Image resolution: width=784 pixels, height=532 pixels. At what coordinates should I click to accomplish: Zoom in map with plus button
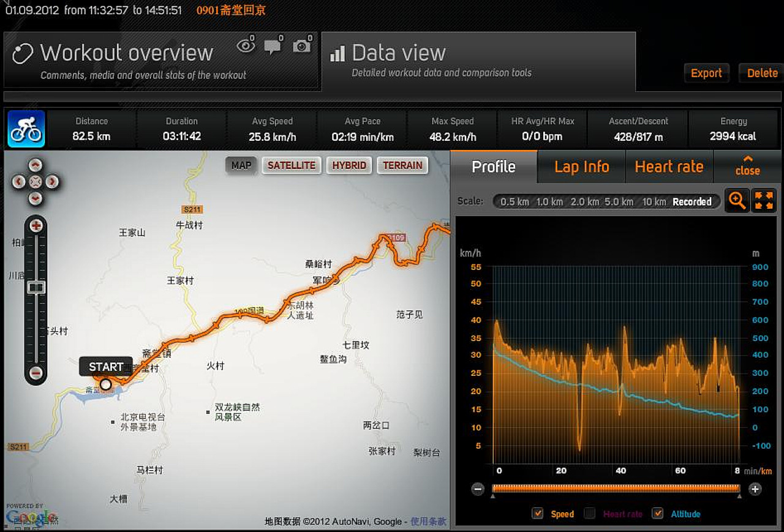point(36,226)
